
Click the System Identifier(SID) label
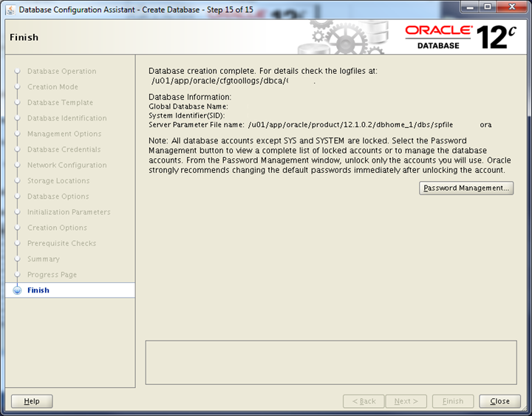coord(187,116)
